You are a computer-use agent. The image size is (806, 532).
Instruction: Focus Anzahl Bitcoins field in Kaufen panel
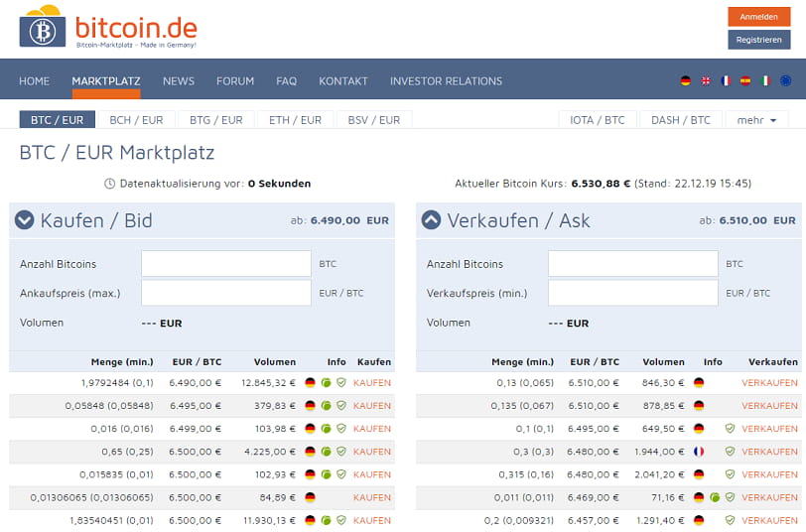click(226, 264)
